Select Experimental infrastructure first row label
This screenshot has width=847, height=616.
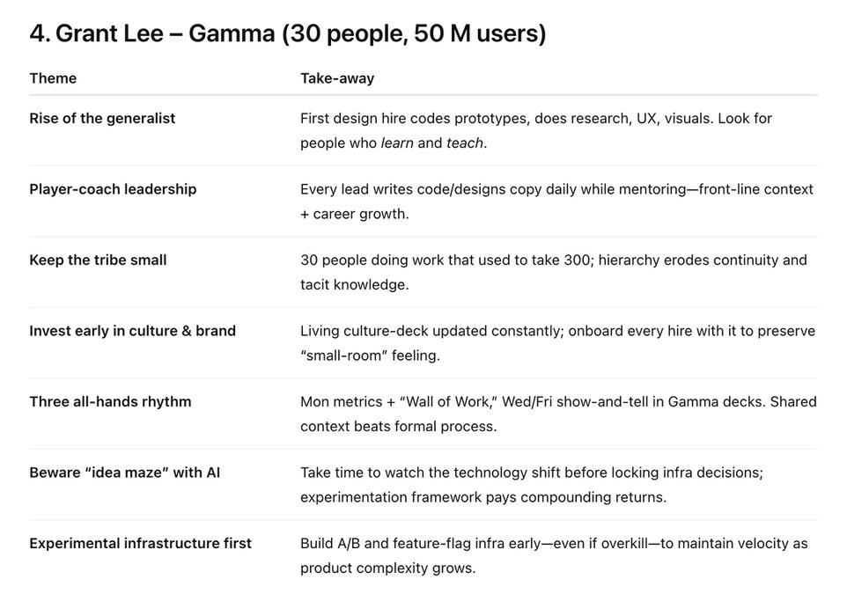(140, 543)
